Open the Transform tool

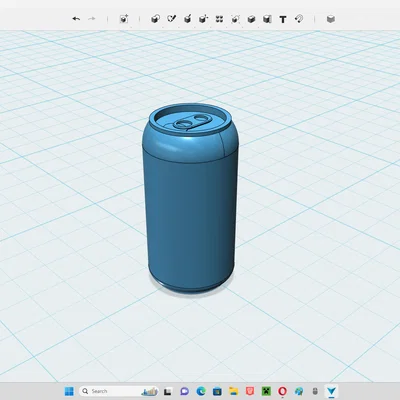click(x=124, y=19)
